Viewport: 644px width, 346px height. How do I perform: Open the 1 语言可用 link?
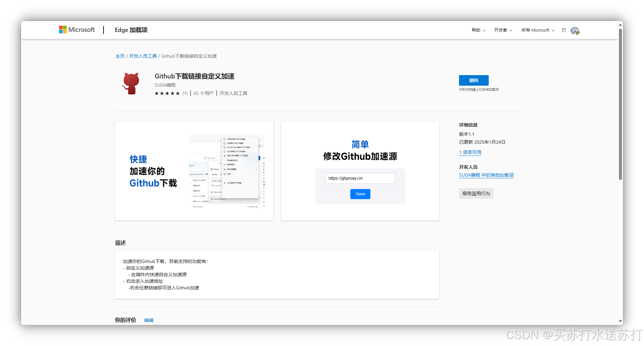pos(470,152)
